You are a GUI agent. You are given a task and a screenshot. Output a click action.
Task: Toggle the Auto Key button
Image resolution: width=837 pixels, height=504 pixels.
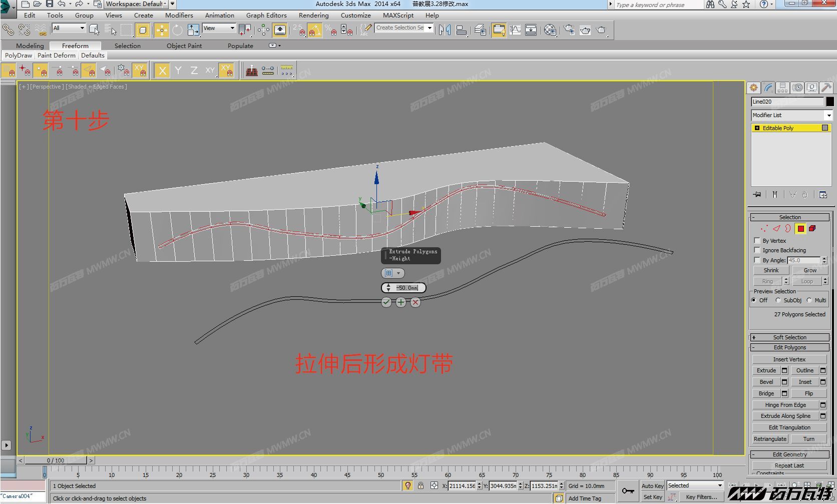coord(652,485)
